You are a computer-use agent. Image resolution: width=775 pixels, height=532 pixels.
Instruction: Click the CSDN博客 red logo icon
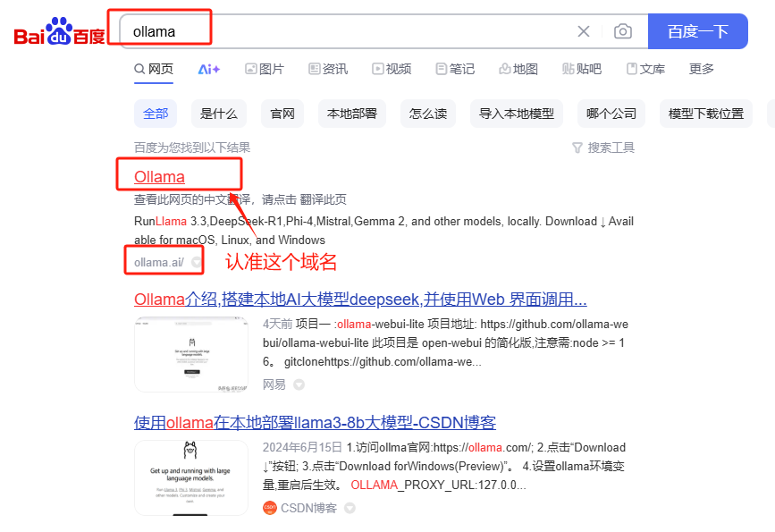click(x=271, y=508)
